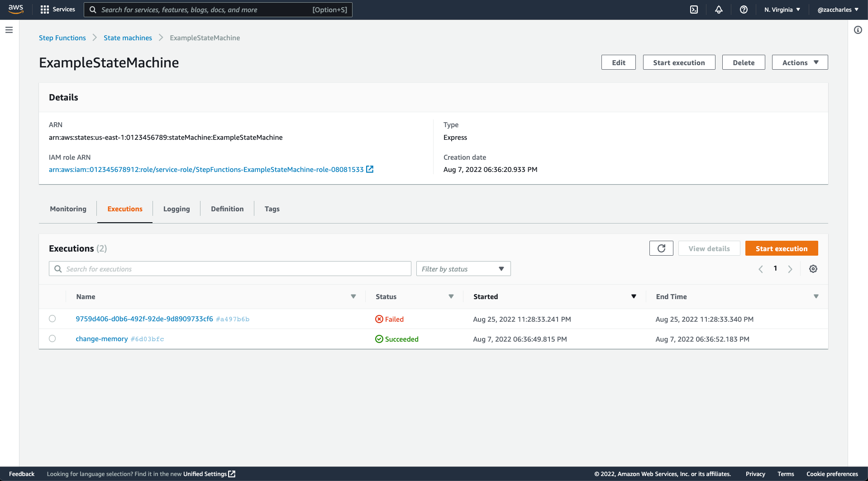This screenshot has width=868, height=481.
Task: Open the Unified Settings link
Action: 205,474
